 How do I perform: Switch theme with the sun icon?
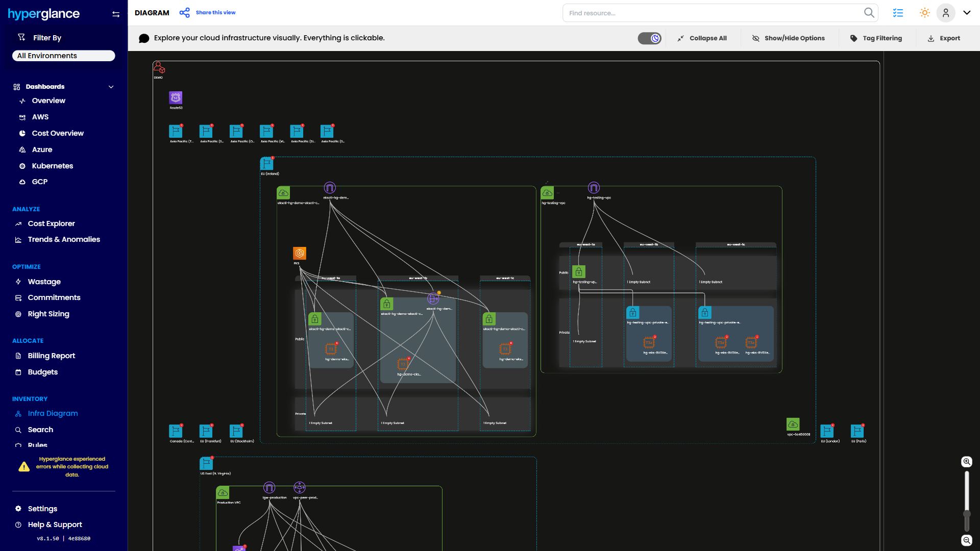pyautogui.click(x=924, y=13)
